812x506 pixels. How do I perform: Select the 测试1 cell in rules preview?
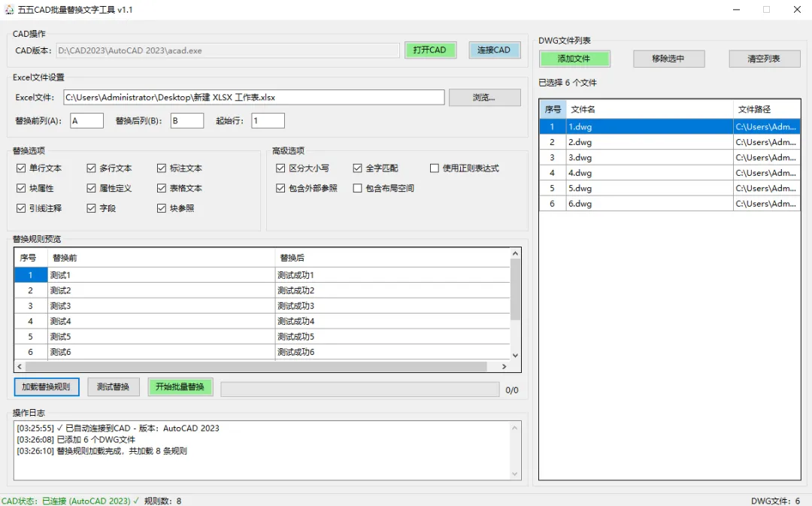tap(161, 275)
